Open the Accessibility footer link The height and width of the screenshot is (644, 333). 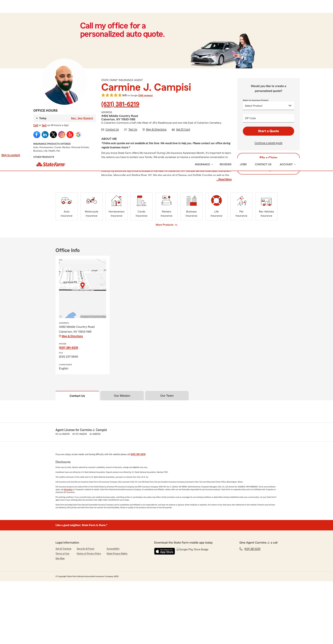click(113, 549)
